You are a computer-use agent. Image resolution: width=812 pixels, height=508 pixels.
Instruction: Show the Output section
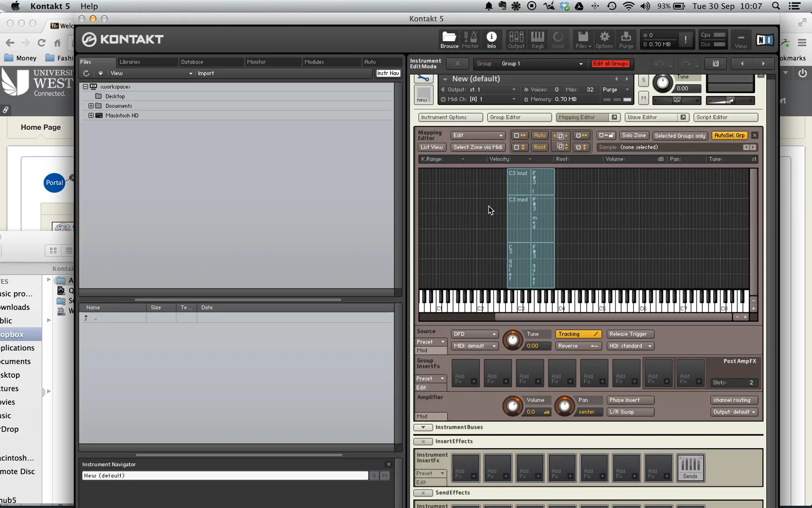(x=515, y=40)
